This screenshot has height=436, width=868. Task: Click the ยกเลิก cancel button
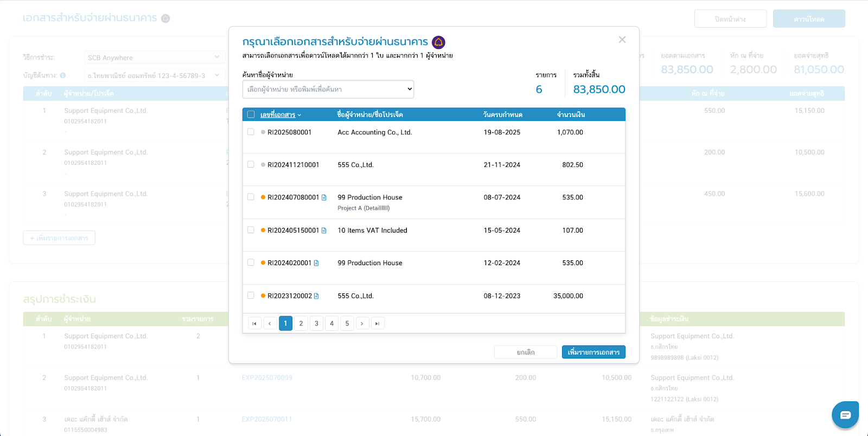pyautogui.click(x=525, y=352)
